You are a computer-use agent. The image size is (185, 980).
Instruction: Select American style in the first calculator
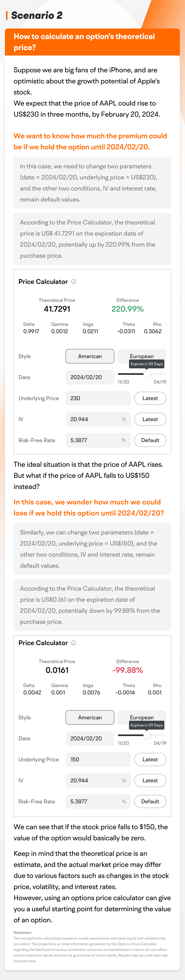90,356
